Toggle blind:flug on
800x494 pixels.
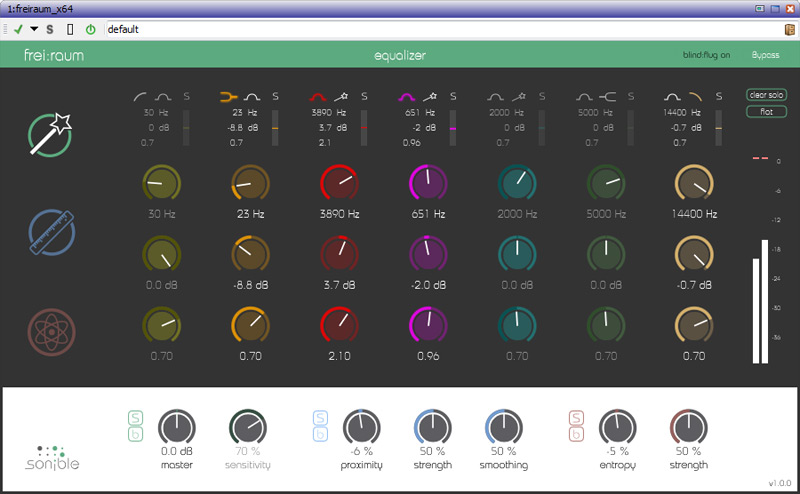706,55
